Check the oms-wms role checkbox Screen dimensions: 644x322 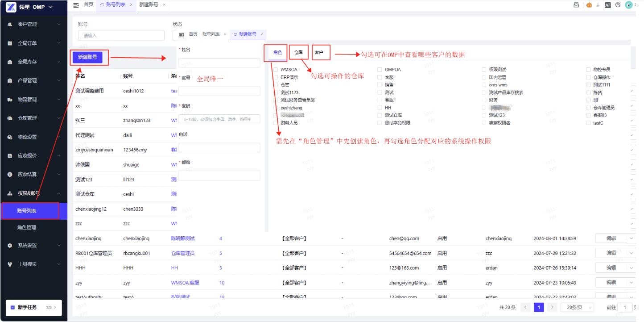click(484, 85)
